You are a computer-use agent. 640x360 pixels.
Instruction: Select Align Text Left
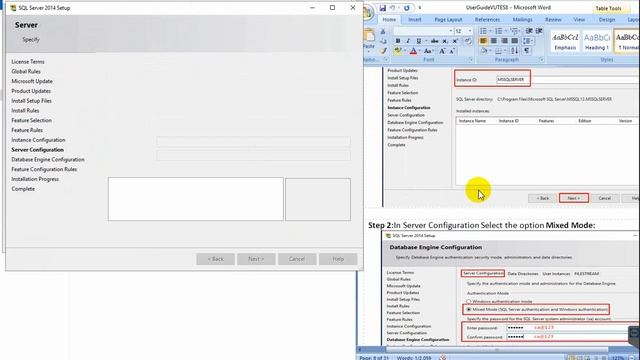(x=483, y=41)
